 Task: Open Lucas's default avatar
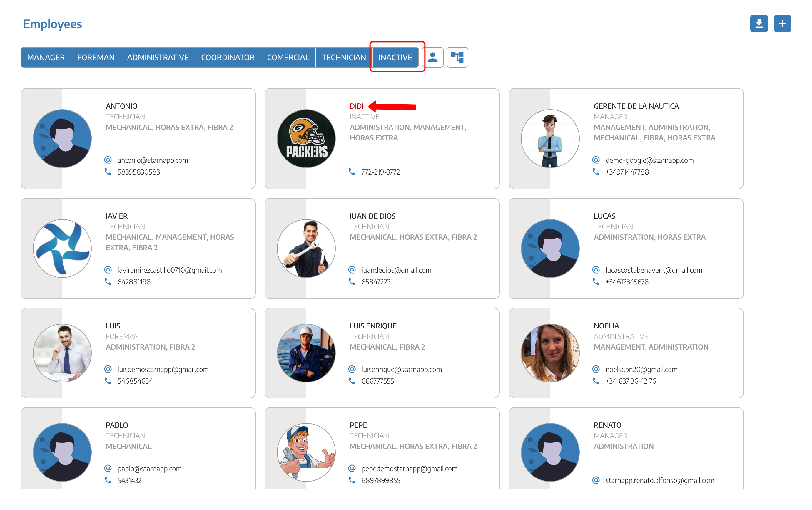(x=550, y=248)
